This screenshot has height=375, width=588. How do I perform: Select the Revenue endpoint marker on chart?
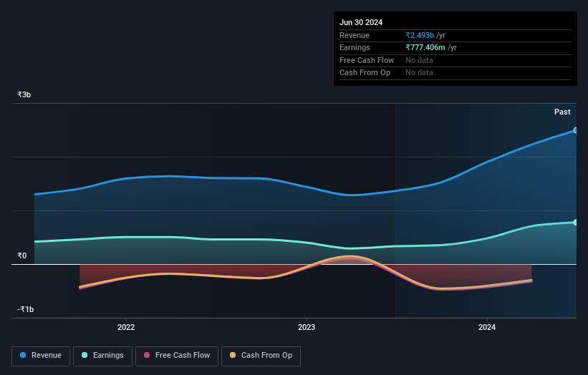click(x=576, y=130)
